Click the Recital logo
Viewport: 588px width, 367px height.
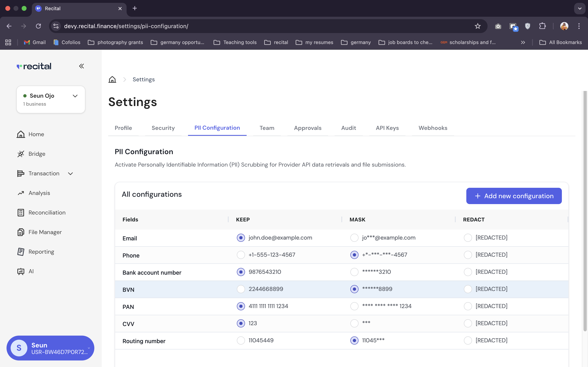tap(34, 66)
